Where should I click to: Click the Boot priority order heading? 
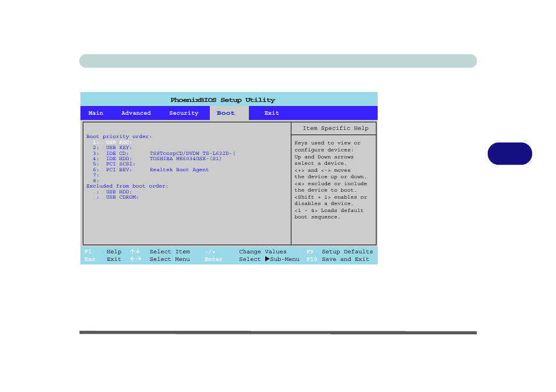[x=119, y=136]
